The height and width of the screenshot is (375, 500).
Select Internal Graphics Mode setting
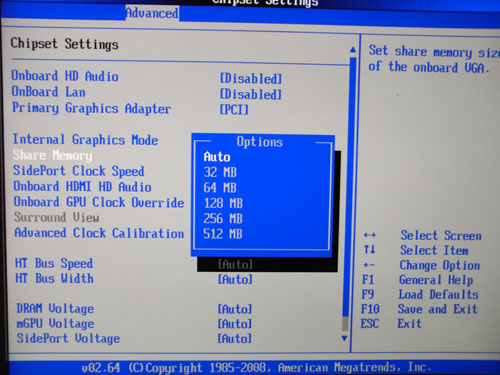pos(85,140)
